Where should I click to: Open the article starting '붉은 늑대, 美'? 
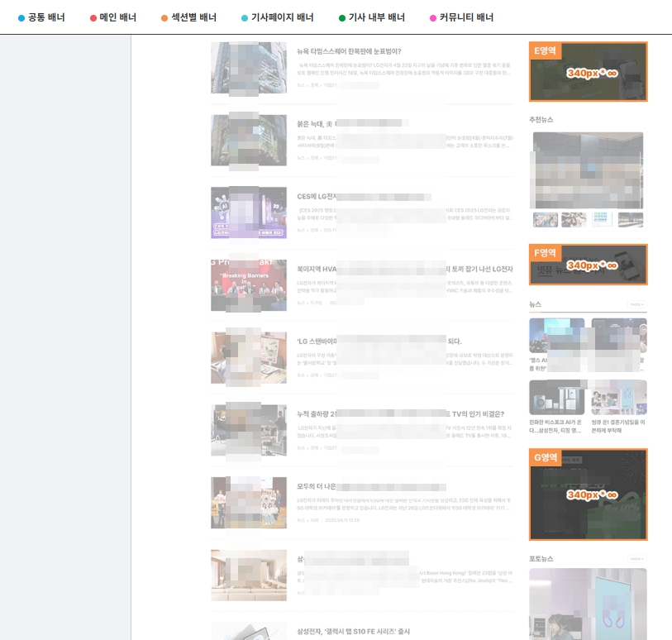click(x=353, y=124)
